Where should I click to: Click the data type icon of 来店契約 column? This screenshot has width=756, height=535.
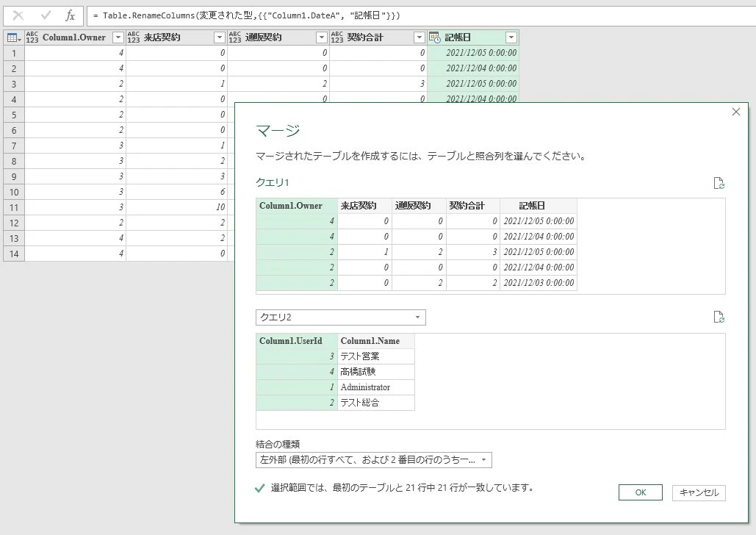pos(134,37)
